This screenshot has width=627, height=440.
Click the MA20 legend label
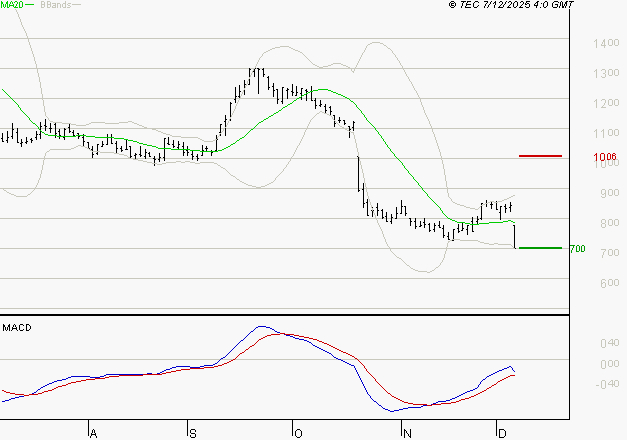(12, 5)
